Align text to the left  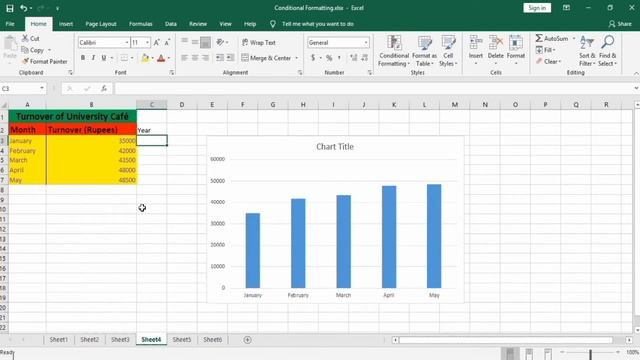pyautogui.click(x=184, y=58)
